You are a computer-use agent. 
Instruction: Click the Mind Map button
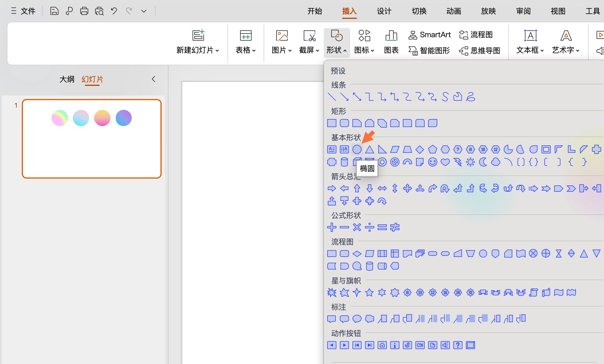click(480, 51)
